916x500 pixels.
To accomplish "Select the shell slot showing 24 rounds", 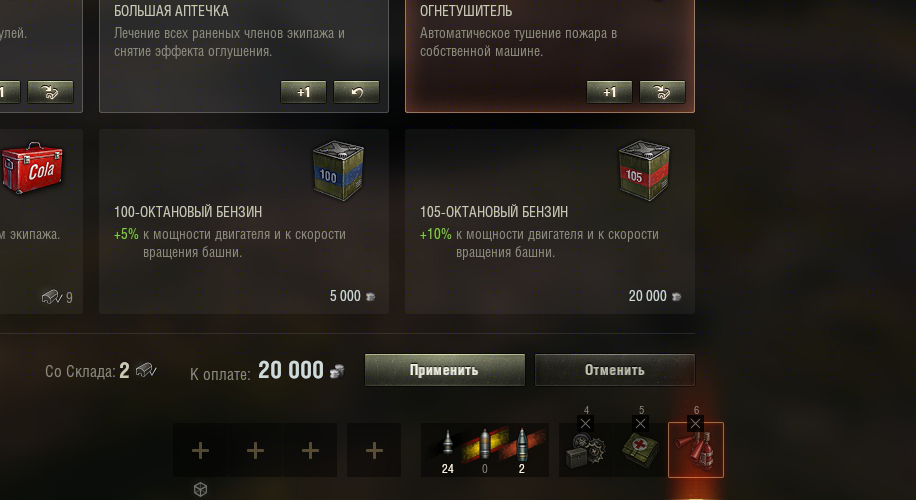I will (x=447, y=450).
